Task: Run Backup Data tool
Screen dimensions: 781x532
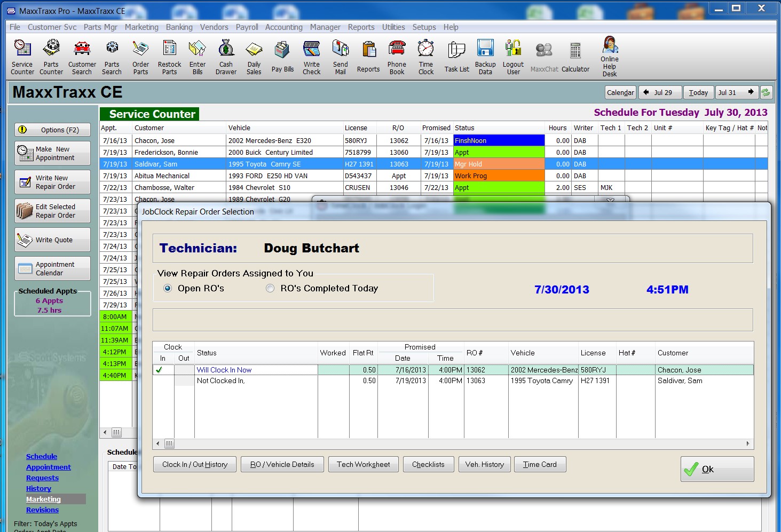Action: click(485, 57)
